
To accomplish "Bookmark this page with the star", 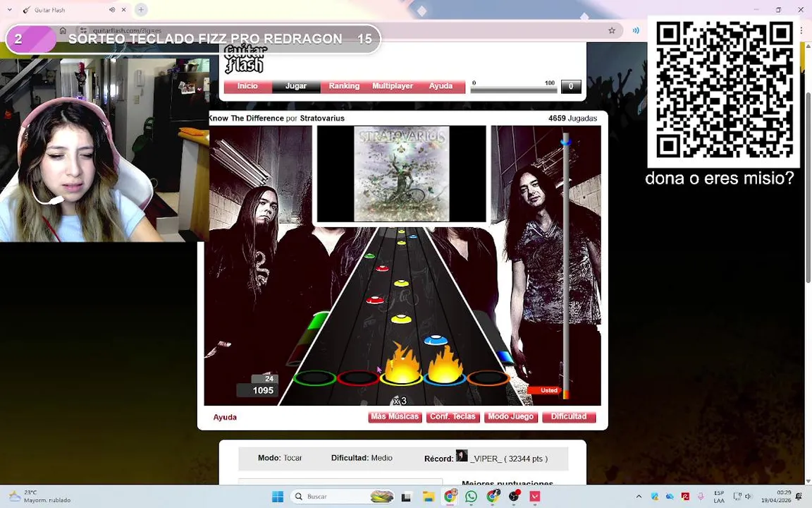I will tap(612, 30).
